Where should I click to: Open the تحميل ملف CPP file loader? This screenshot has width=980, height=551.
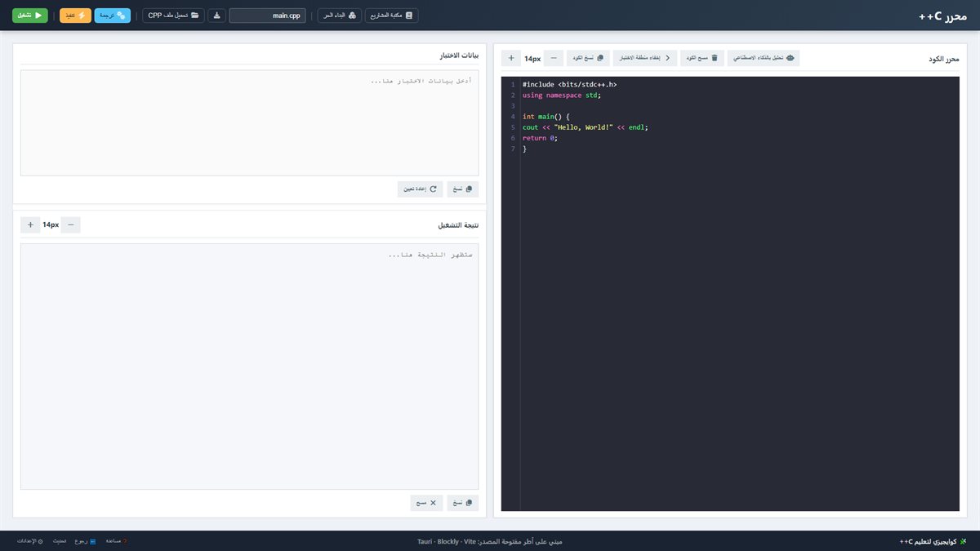[x=173, y=15]
